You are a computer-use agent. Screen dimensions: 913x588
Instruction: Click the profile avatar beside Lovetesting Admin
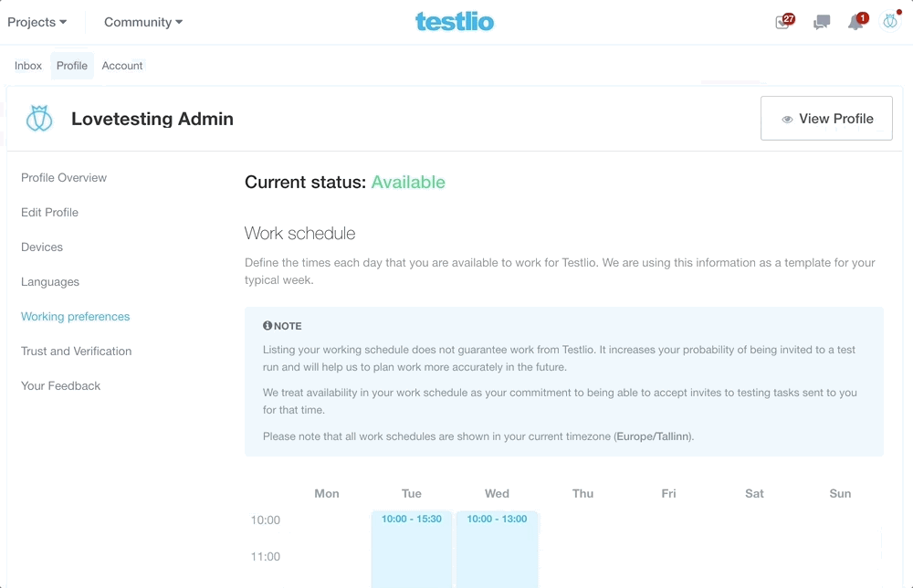coord(39,118)
